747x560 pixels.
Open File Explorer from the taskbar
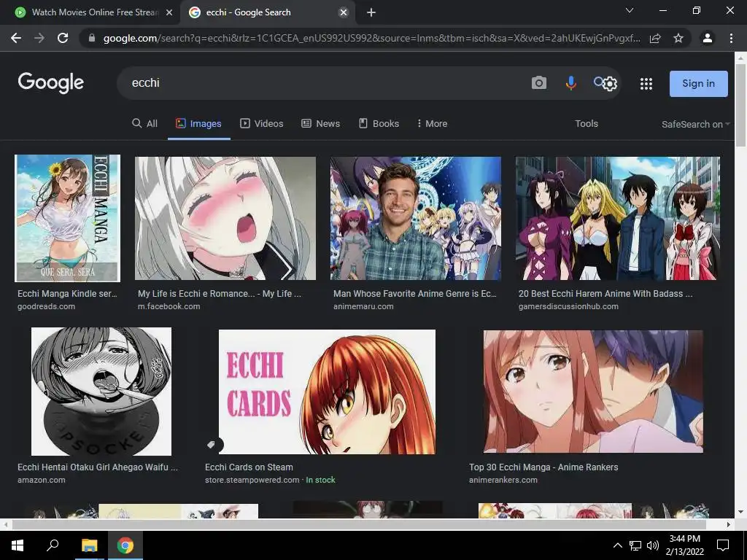[89, 545]
